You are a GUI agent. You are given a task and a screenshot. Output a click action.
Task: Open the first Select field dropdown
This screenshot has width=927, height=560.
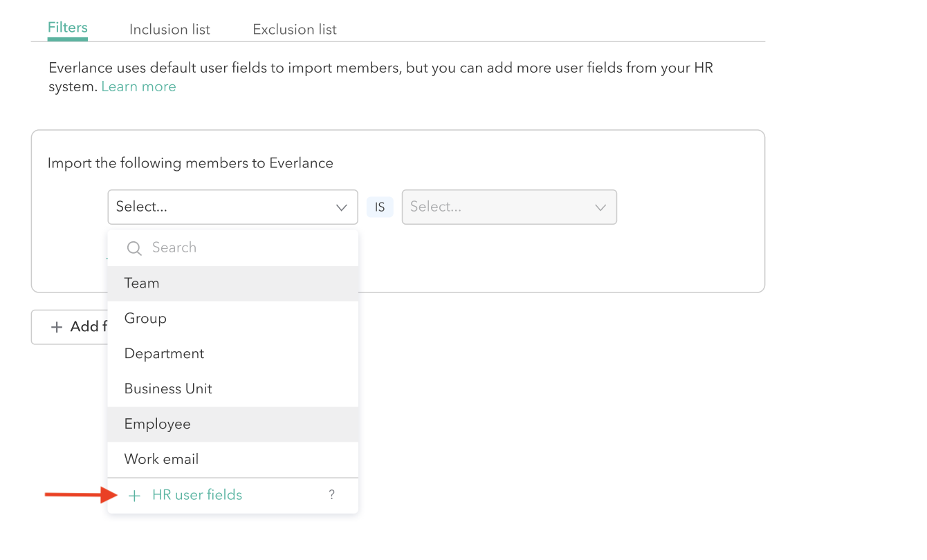pyautogui.click(x=221, y=207)
